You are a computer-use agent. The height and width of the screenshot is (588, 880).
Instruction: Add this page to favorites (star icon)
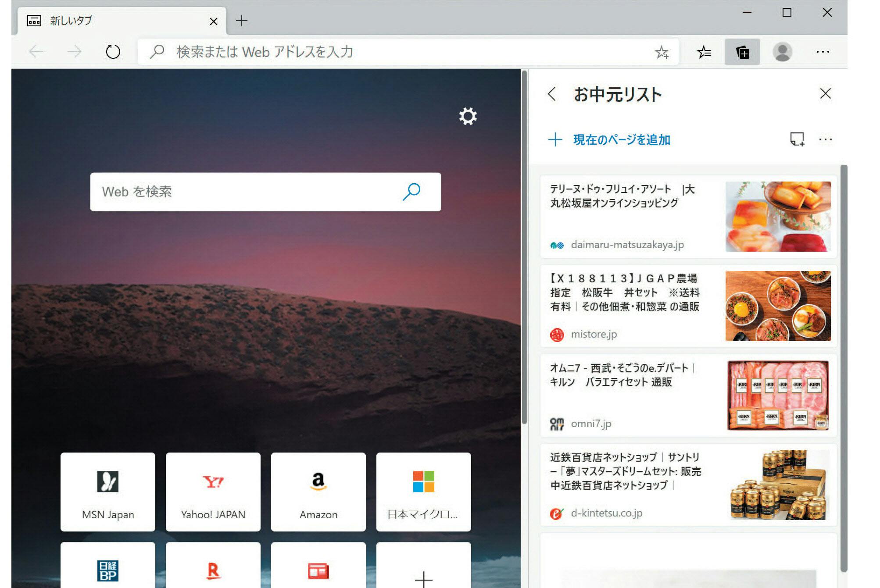pyautogui.click(x=661, y=52)
